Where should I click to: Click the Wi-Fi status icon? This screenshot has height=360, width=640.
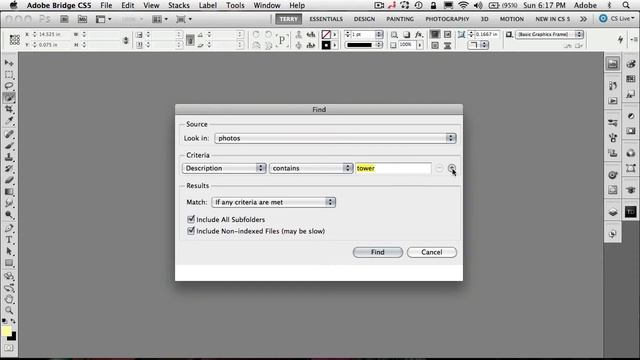click(x=463, y=5)
